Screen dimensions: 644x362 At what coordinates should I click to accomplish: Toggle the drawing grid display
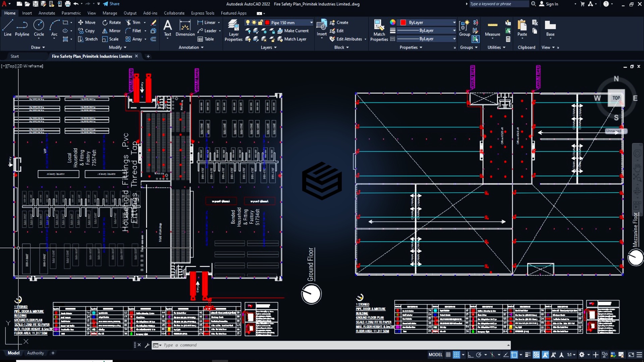pos(448,355)
